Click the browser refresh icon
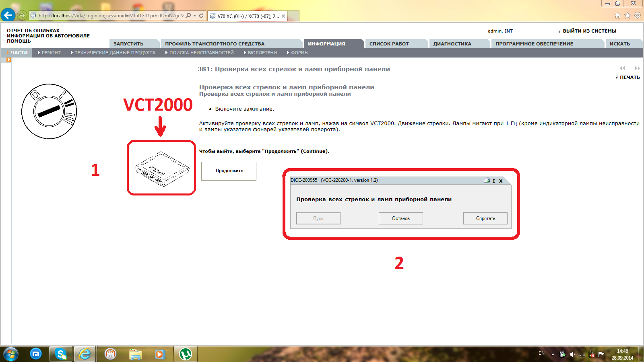This screenshot has height=362, width=644. coord(201,16)
